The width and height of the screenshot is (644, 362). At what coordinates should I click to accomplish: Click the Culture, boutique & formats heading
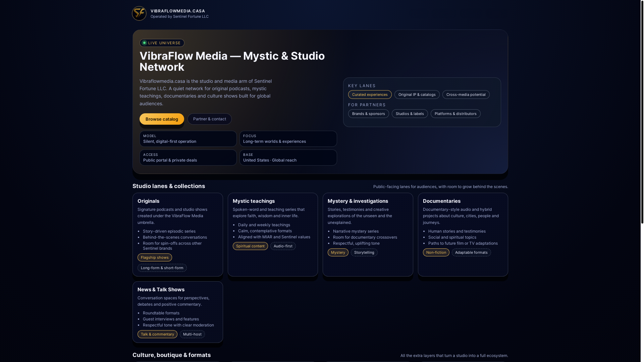pos(171,355)
